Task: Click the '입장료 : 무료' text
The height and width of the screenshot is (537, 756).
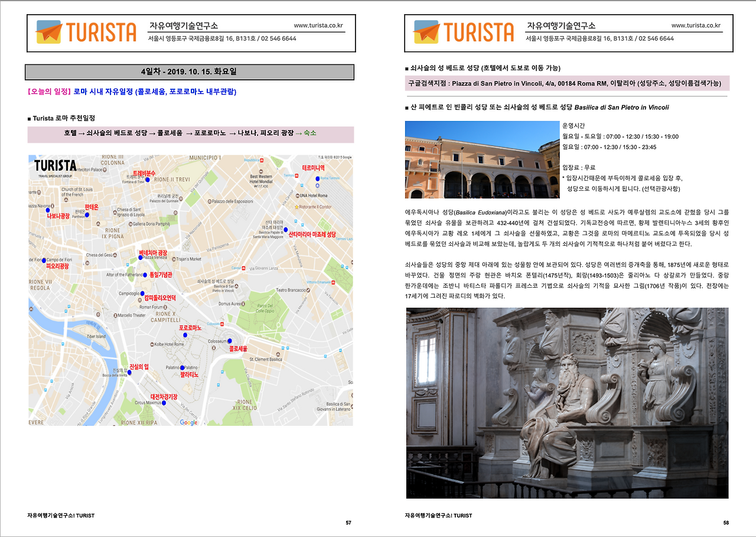Action: 579,168
